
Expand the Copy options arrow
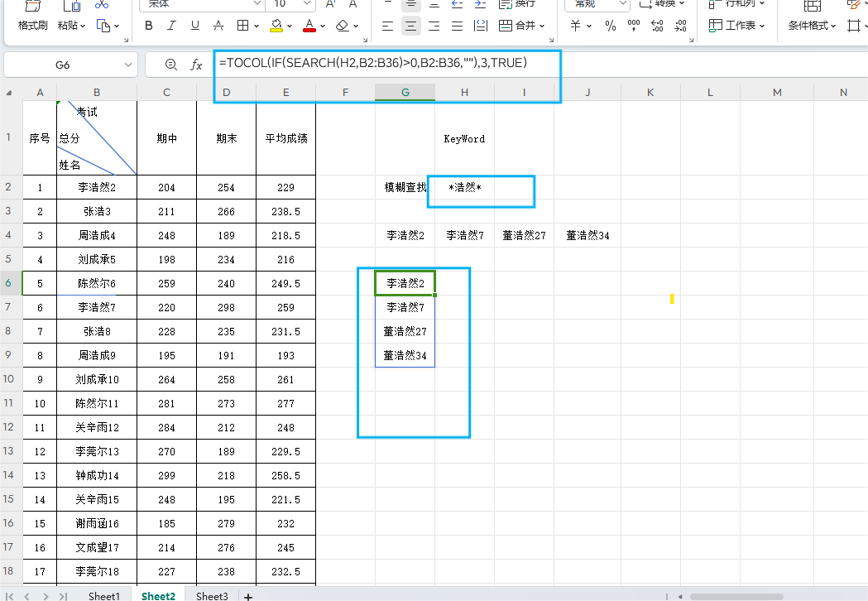[117, 26]
